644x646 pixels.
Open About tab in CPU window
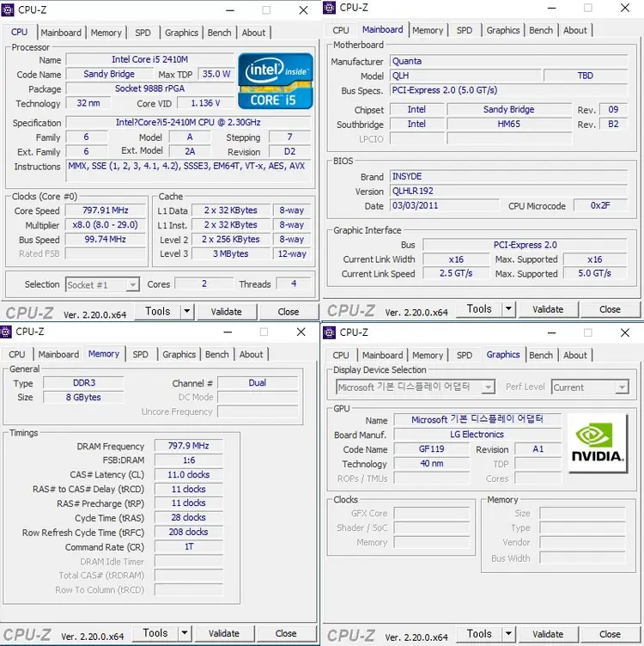(x=253, y=33)
